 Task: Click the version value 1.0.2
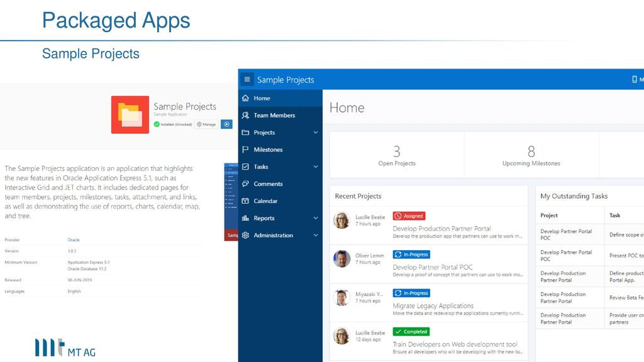tap(72, 251)
